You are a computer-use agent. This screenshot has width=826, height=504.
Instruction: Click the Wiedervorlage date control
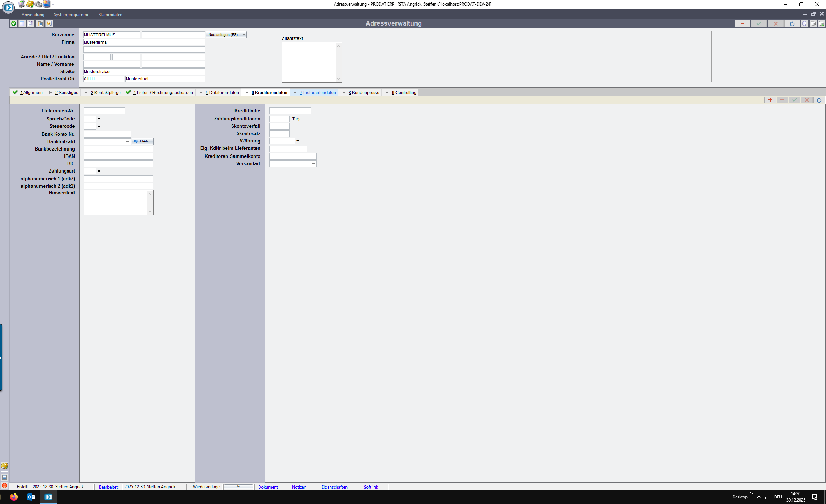[x=238, y=487]
